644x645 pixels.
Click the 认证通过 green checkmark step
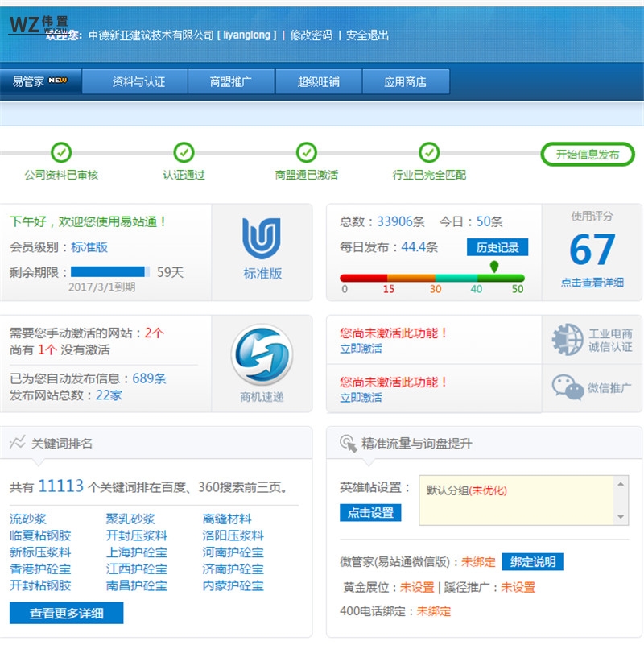pos(184,152)
